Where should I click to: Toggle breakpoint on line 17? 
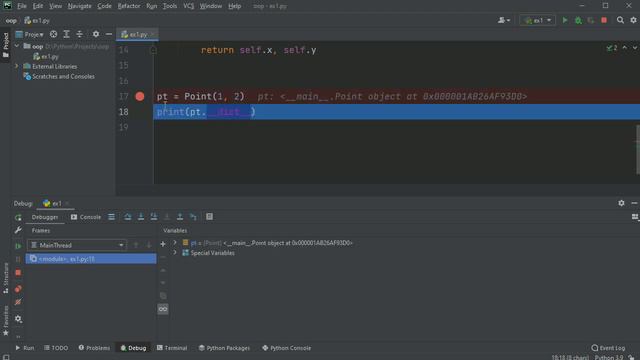140,96
